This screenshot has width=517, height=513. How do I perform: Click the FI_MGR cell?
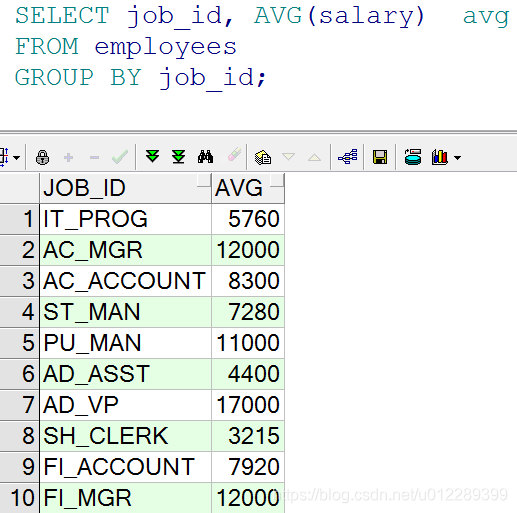pyautogui.click(x=125, y=498)
